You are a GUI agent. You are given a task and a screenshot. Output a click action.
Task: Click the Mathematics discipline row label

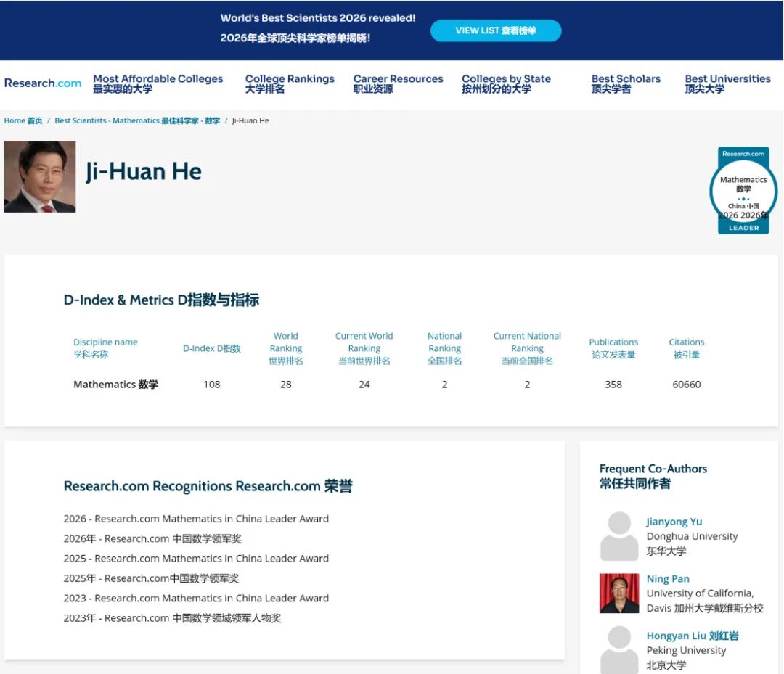(115, 385)
